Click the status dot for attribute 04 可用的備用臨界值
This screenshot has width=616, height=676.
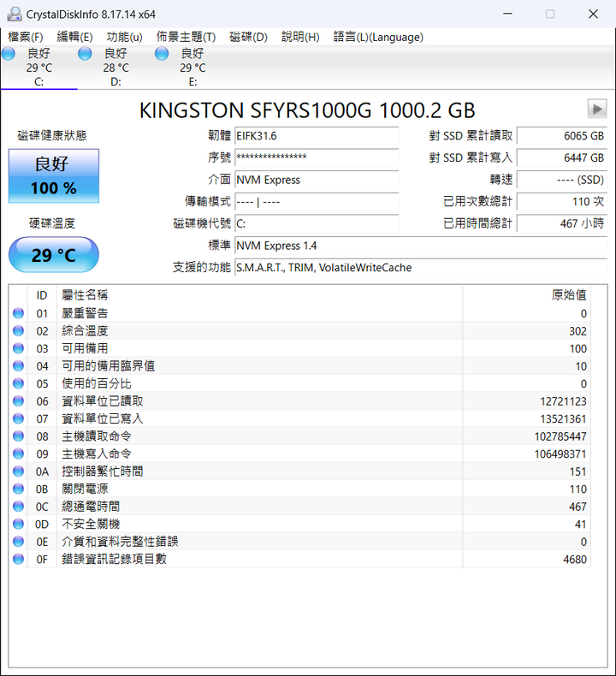pos(18,366)
